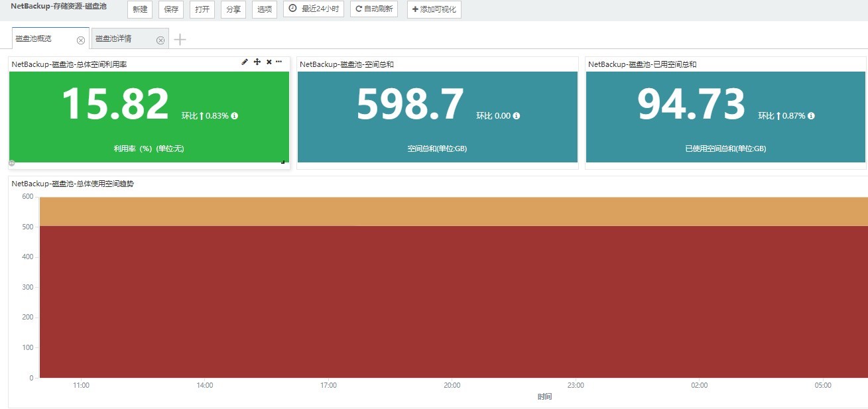Click info icon beside 环比 0.00
868x409 pixels.
coord(517,115)
